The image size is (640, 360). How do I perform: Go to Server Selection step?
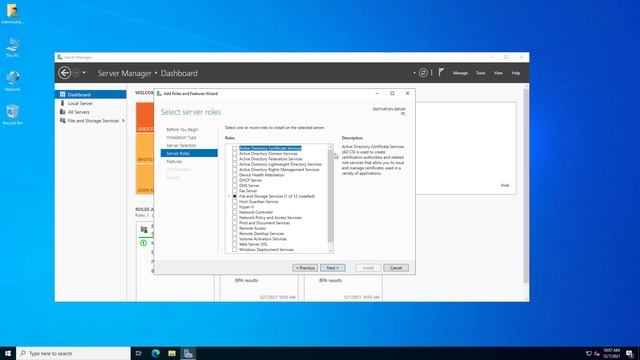[181, 146]
